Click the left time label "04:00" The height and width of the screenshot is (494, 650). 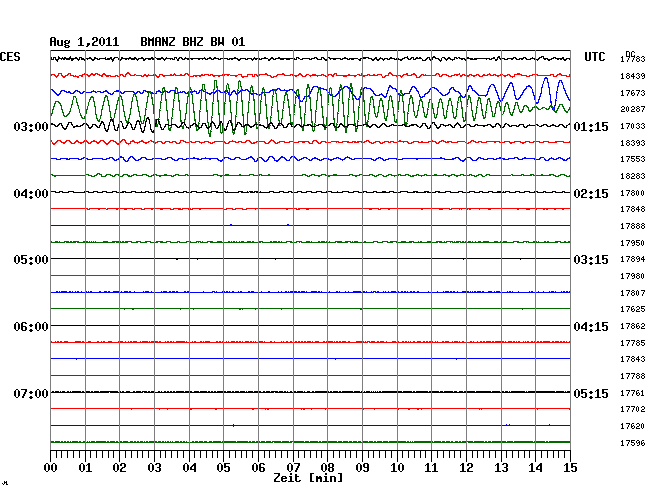coord(31,194)
